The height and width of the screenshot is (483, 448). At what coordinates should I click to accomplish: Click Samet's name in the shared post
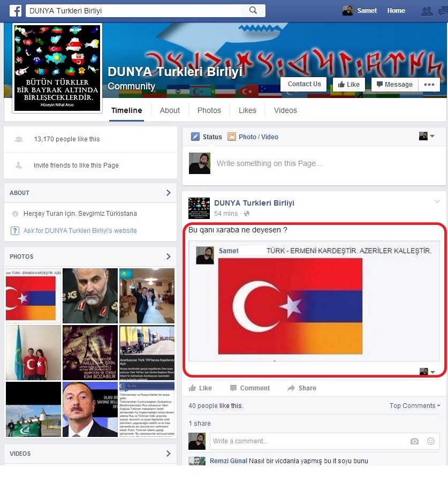pos(229,251)
